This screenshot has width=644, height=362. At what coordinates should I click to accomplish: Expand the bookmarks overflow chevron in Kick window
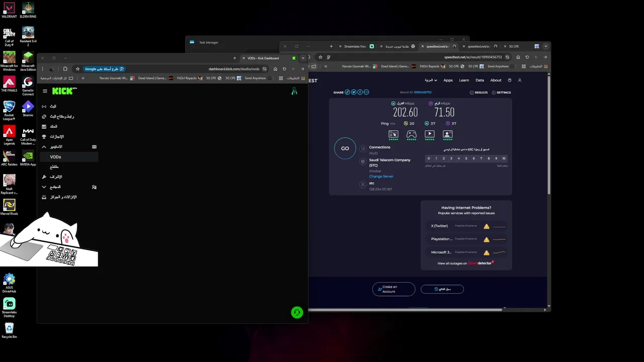83,78
